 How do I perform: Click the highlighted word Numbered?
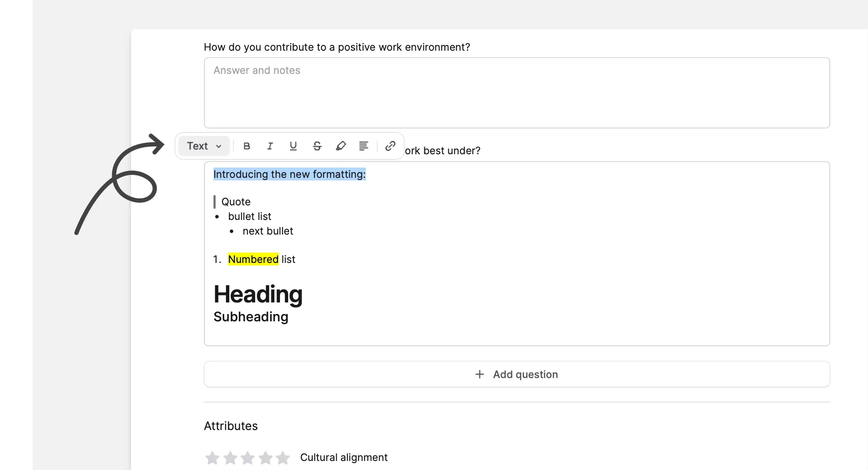[253, 259]
